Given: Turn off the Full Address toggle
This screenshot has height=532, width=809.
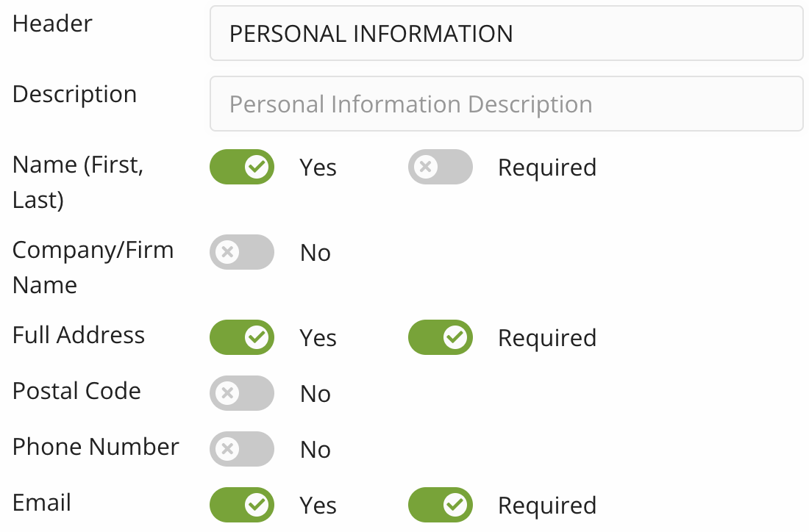Looking at the screenshot, I should 242,337.
